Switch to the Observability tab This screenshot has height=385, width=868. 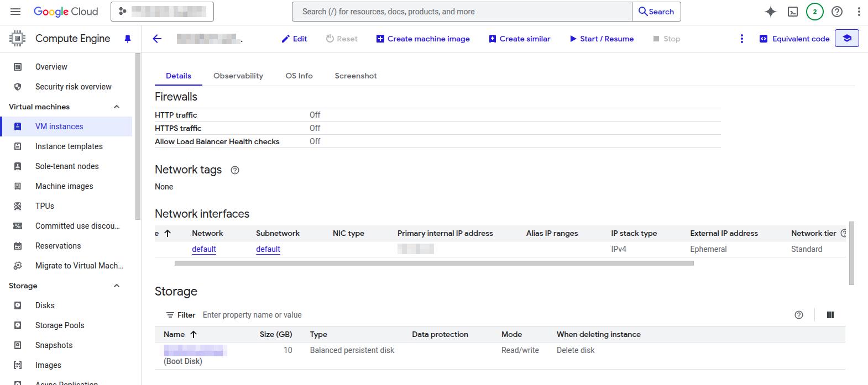click(x=238, y=76)
